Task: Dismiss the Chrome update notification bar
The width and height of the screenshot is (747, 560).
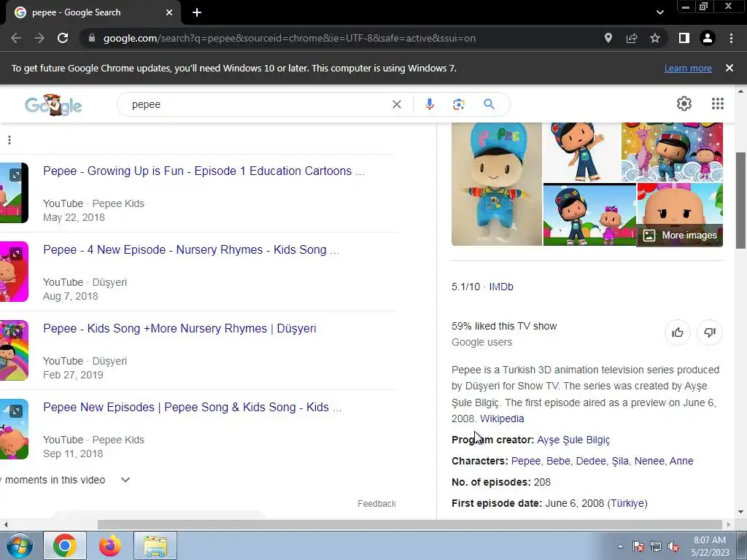Action: click(729, 68)
